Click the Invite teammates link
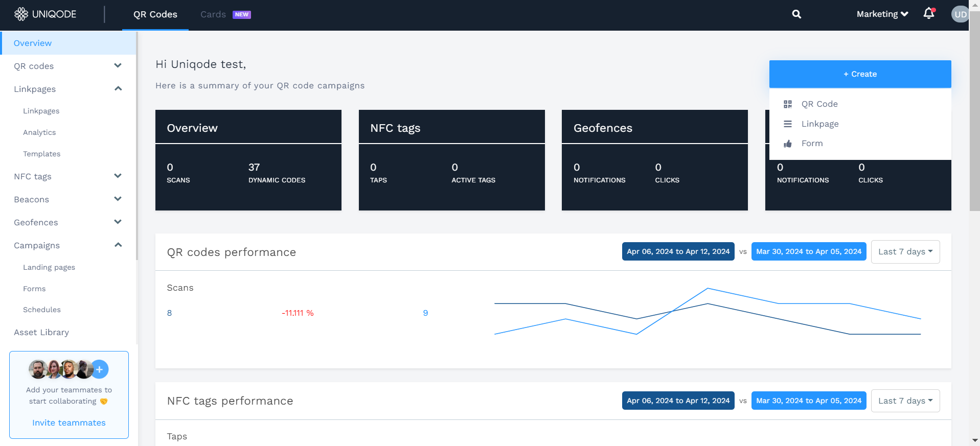Viewport: 980px width, 446px height. pyautogui.click(x=69, y=422)
